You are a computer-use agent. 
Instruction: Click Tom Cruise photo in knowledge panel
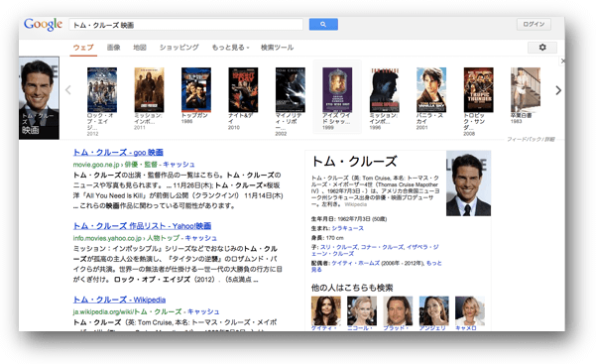click(468, 183)
